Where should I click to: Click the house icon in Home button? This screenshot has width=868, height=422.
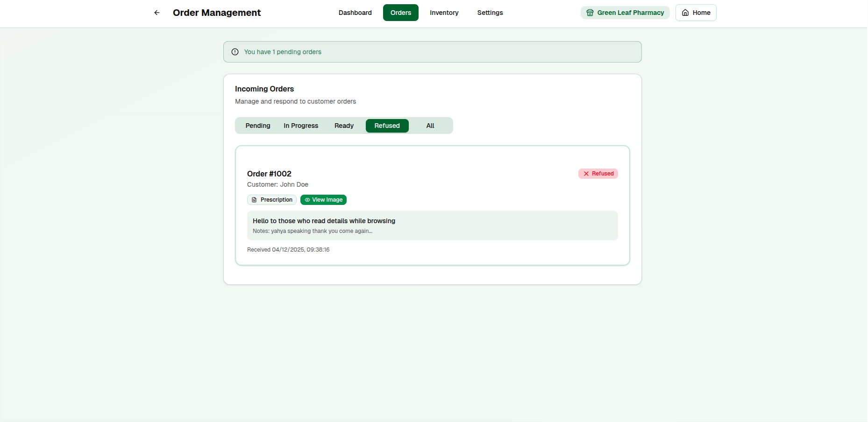click(685, 13)
